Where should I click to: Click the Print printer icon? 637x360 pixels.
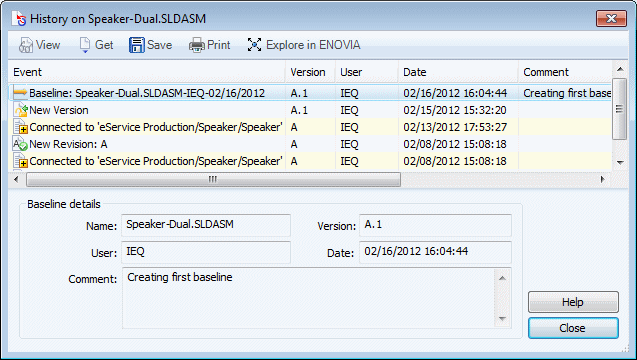pos(197,45)
